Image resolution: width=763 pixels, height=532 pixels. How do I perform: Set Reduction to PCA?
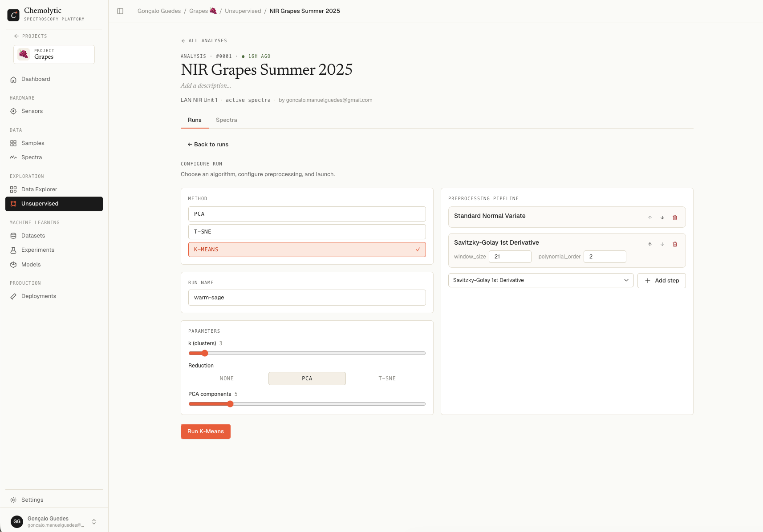click(x=307, y=379)
